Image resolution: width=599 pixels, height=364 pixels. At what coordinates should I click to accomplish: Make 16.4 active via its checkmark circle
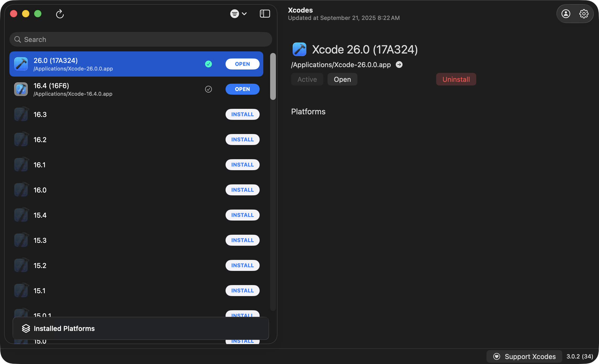tap(208, 89)
